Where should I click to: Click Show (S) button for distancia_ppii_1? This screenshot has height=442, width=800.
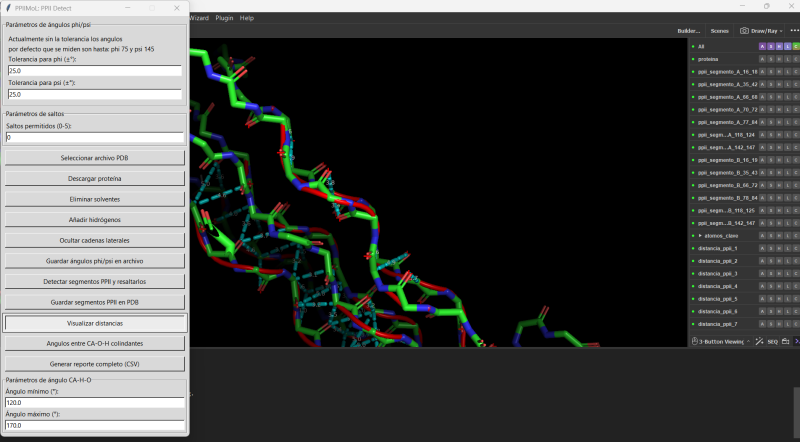pyautogui.click(x=771, y=248)
